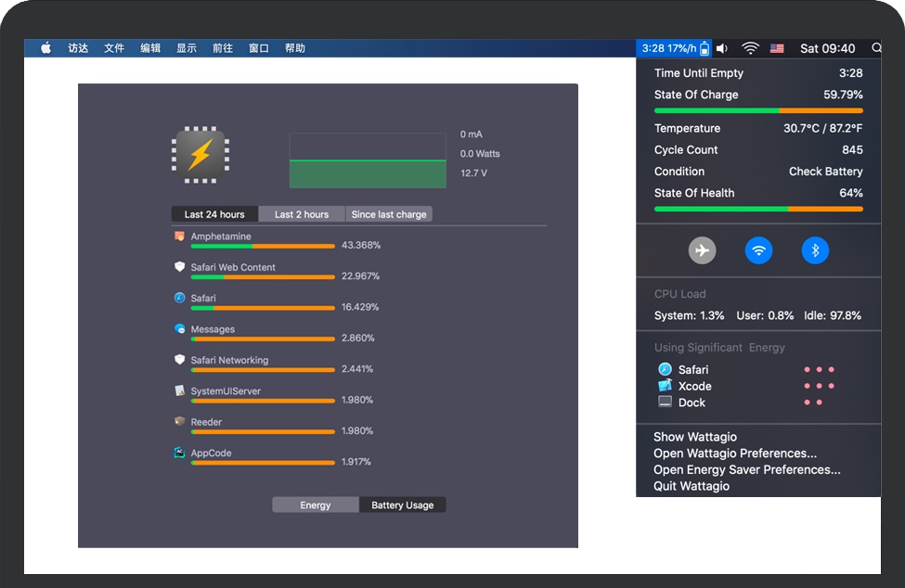Click the Reeder icon in the energy list
The width and height of the screenshot is (905, 588).
pos(178,421)
